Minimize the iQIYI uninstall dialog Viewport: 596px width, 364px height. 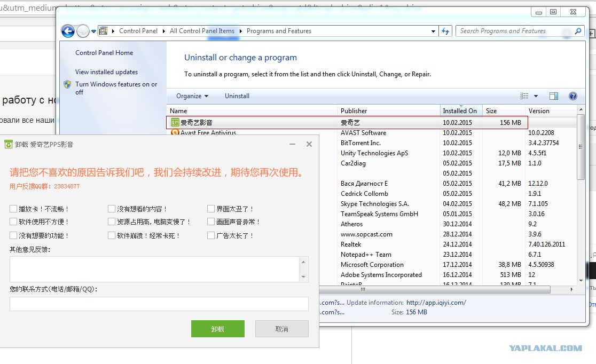[292, 145]
